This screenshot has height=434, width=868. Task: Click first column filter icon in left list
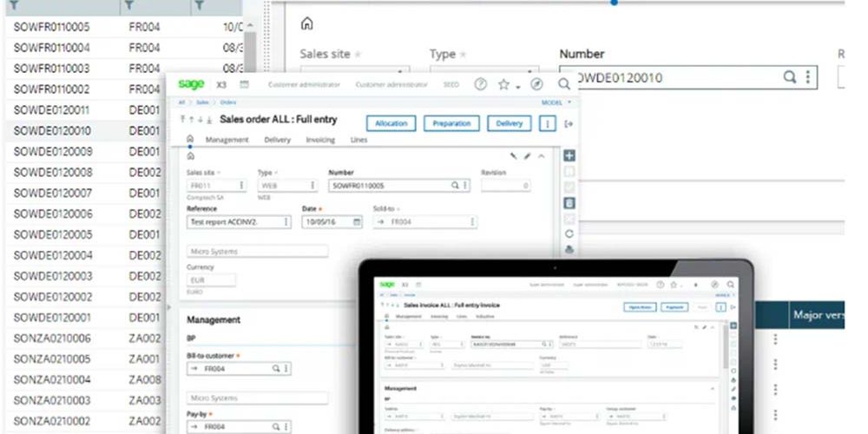[x=15, y=5]
